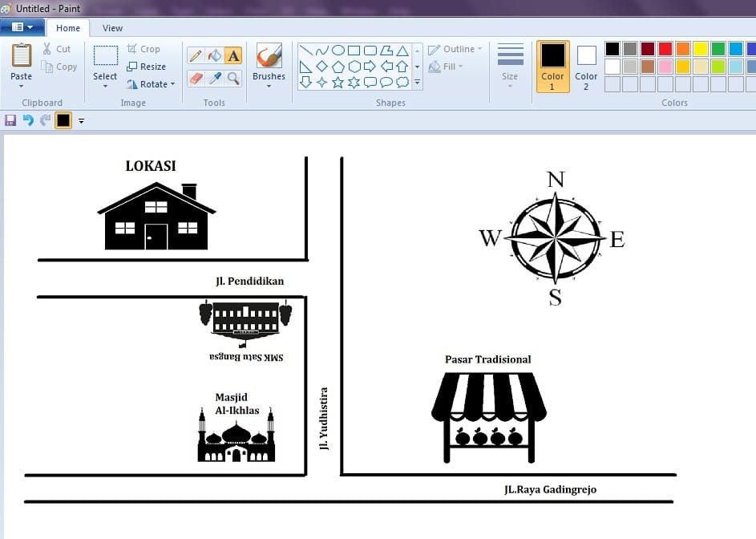Click the Paste button
756x539 pixels.
(22, 64)
